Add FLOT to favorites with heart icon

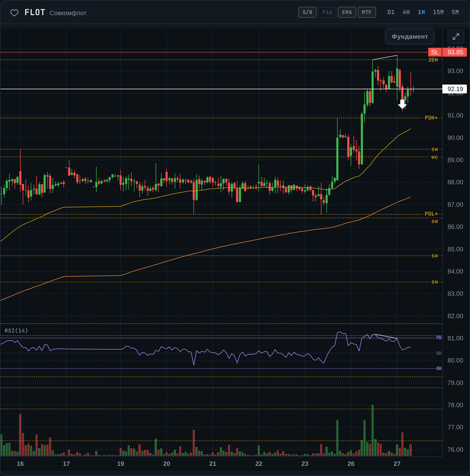(x=14, y=13)
